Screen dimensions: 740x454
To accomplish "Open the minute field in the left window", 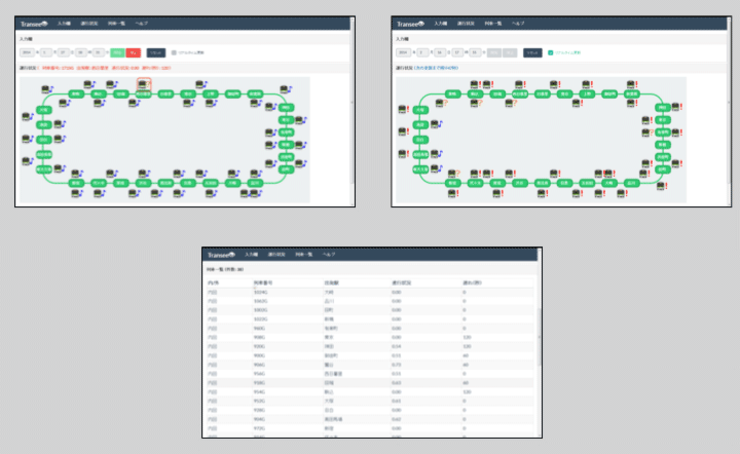I will click(99, 52).
